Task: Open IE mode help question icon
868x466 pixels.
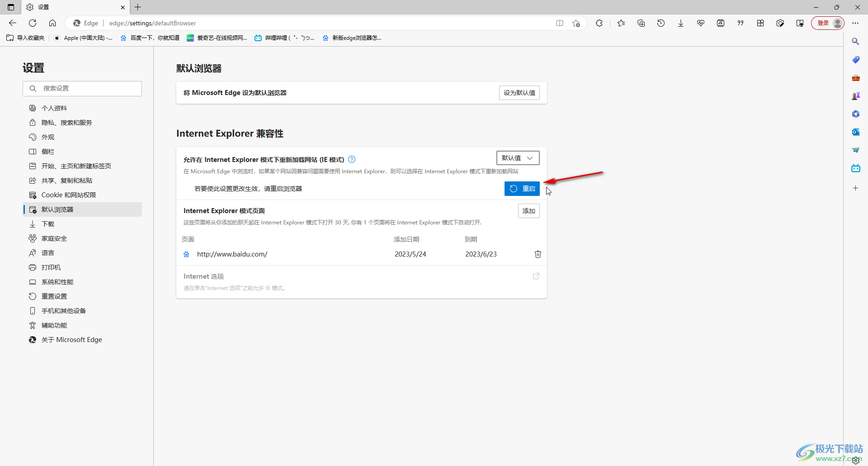Action: tap(352, 159)
